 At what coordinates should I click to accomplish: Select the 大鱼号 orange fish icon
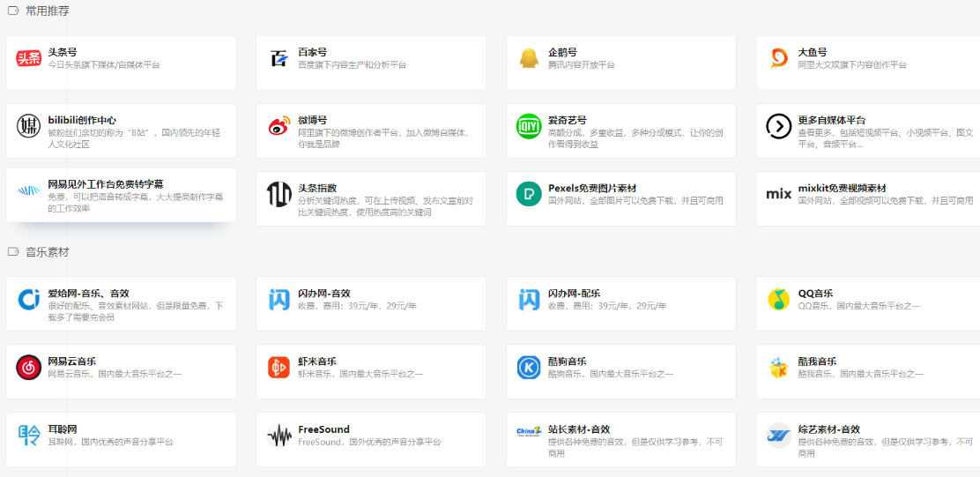click(779, 58)
